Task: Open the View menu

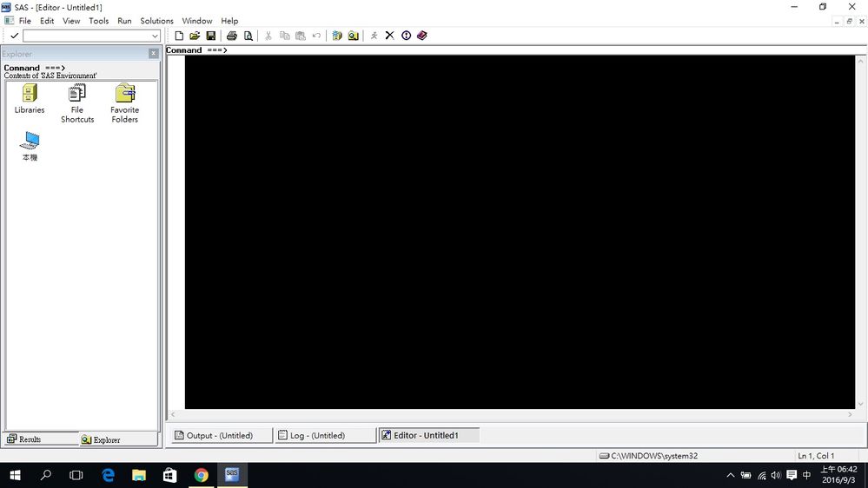Action: point(71,21)
